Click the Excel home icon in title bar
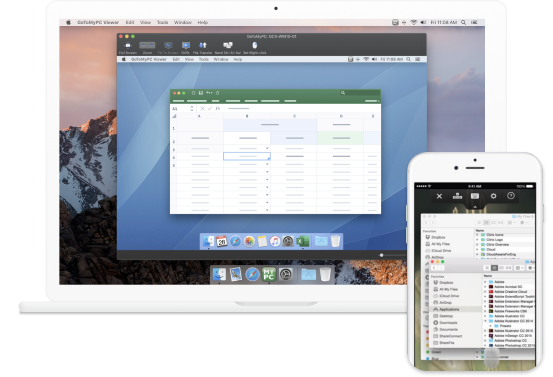Viewport: 553px width, 377px height. (193, 93)
